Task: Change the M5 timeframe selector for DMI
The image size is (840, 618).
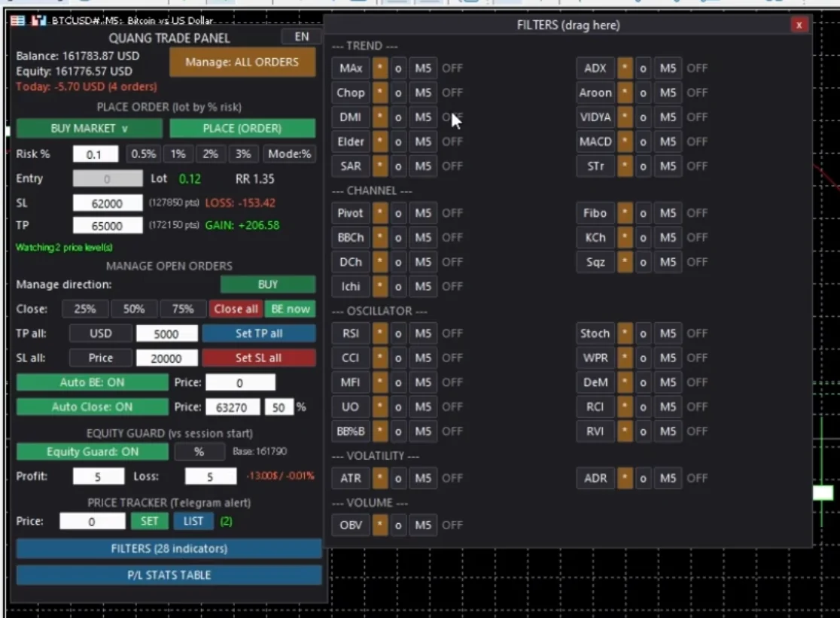Action: coord(423,117)
